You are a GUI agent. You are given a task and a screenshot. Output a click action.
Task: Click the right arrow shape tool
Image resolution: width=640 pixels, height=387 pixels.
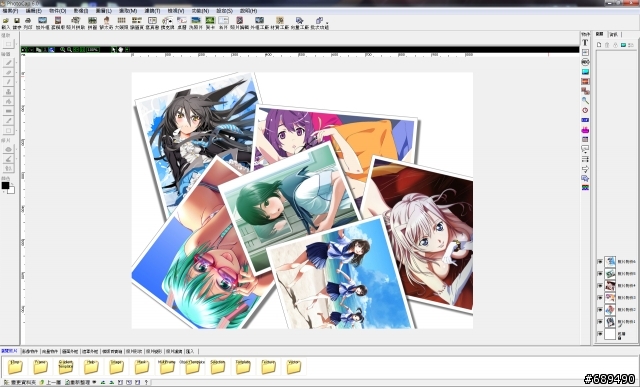click(585, 169)
